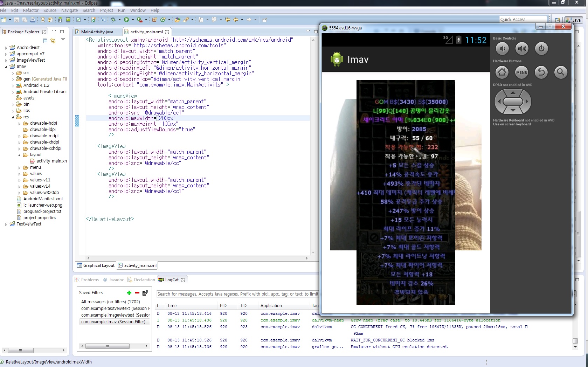
Task: Switch to the Javadoc tab
Action: (x=113, y=280)
